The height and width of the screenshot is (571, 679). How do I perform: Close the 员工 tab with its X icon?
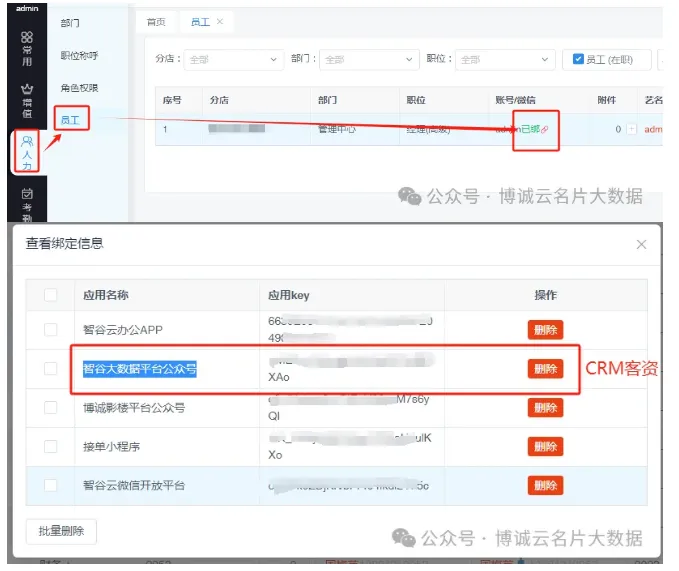point(220,21)
